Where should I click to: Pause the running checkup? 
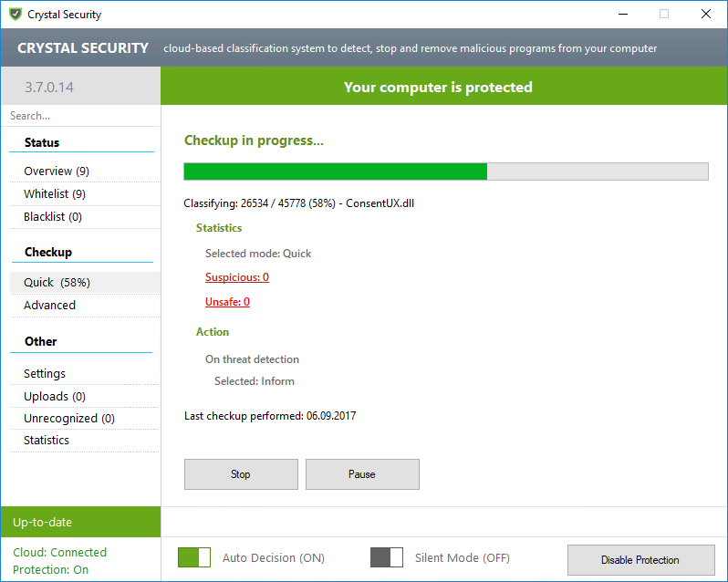pyautogui.click(x=362, y=474)
